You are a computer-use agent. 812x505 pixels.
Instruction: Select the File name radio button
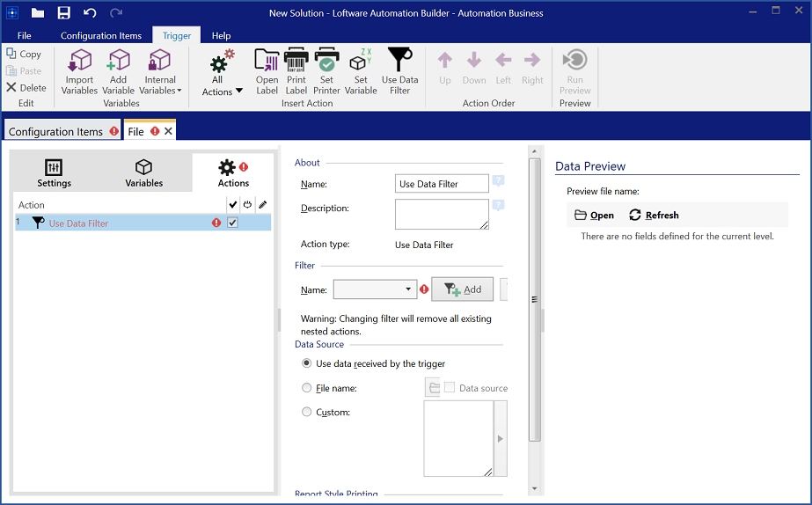pyautogui.click(x=307, y=388)
